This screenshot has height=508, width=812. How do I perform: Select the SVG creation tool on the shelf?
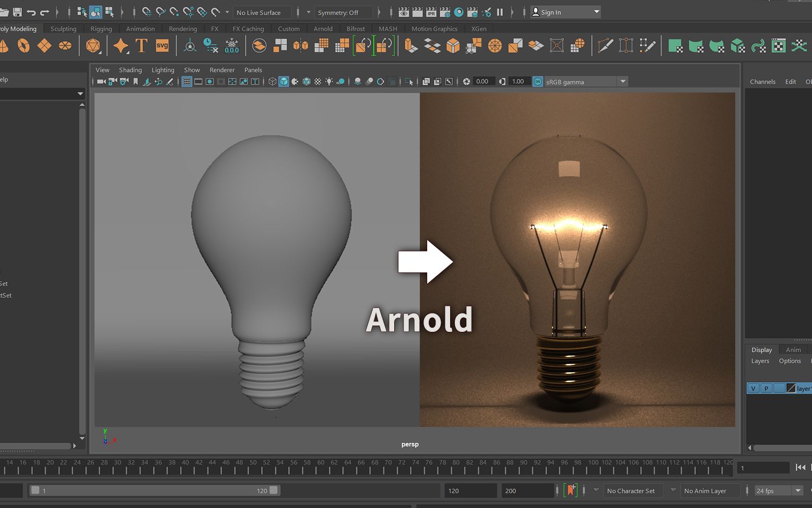click(162, 45)
